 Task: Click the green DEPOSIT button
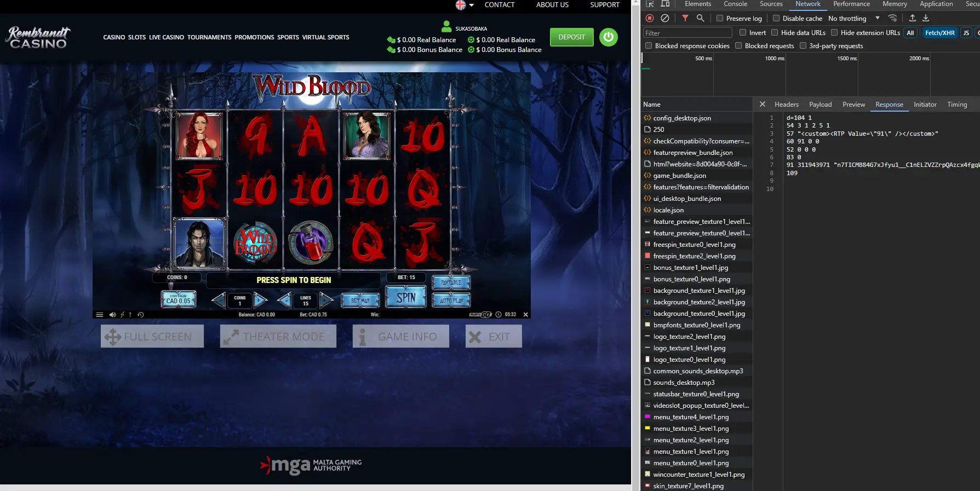(x=572, y=37)
